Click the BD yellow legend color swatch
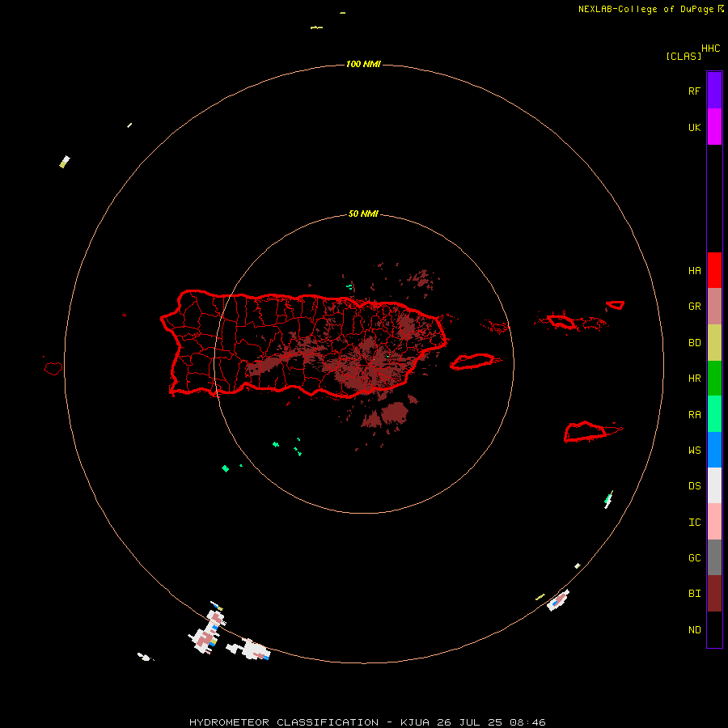The height and width of the screenshot is (728, 728). [x=714, y=342]
